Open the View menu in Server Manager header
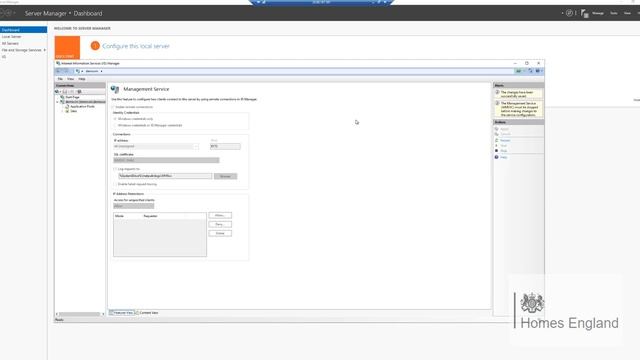The height and width of the screenshot is (360, 640). 627,13
